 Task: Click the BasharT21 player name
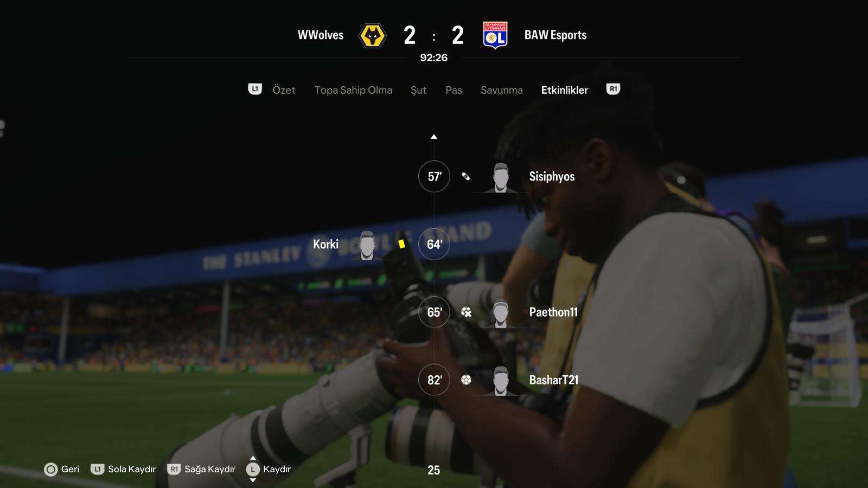[x=554, y=380]
